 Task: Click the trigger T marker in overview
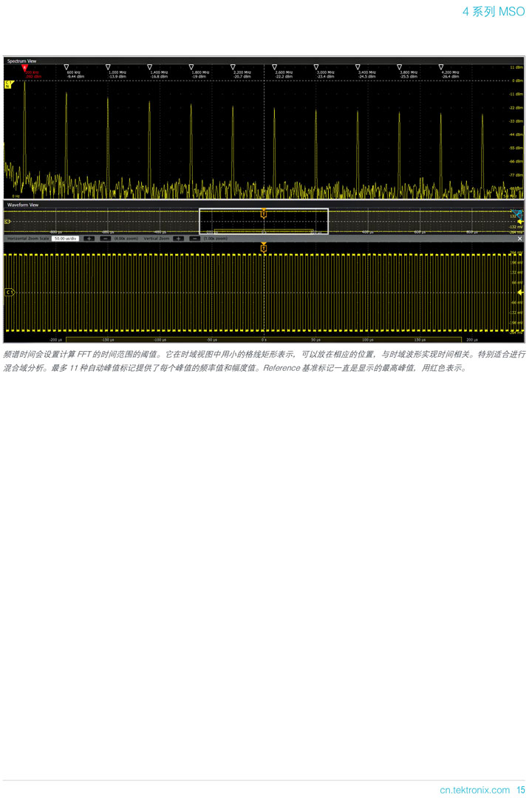264,214
